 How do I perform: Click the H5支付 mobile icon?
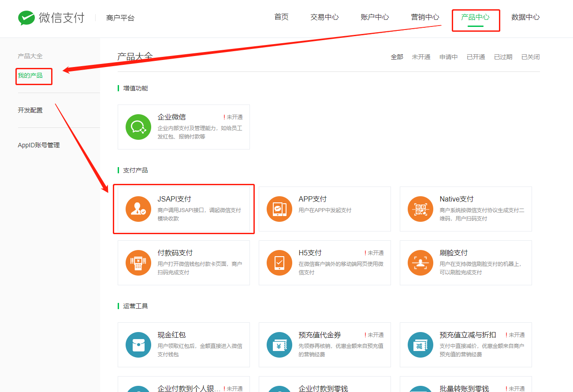coord(279,263)
